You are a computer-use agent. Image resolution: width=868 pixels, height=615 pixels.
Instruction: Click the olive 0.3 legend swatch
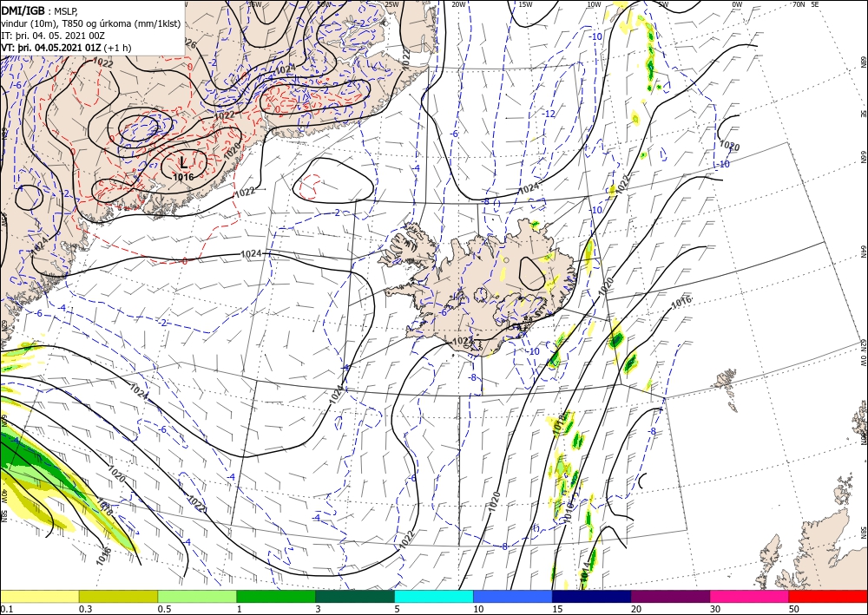click(x=118, y=596)
